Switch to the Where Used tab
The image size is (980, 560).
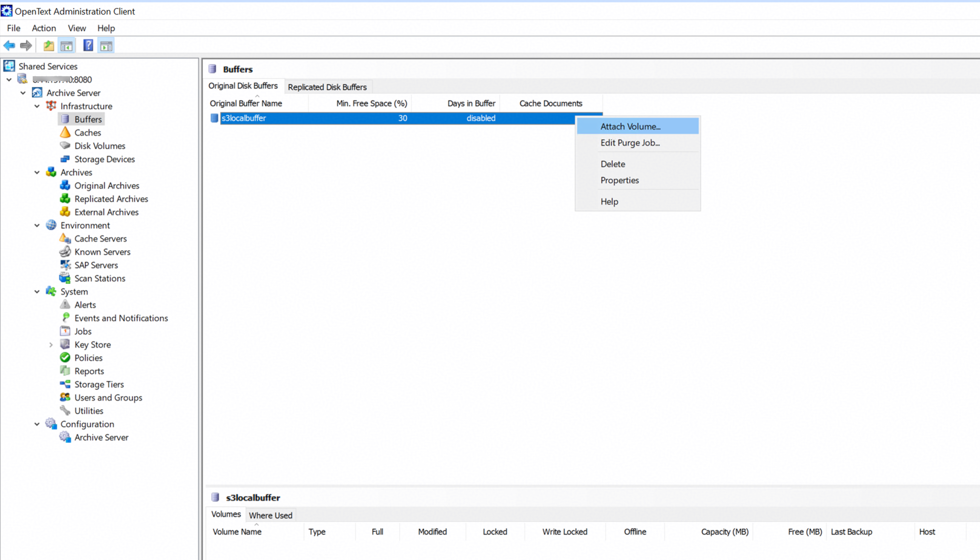click(271, 516)
